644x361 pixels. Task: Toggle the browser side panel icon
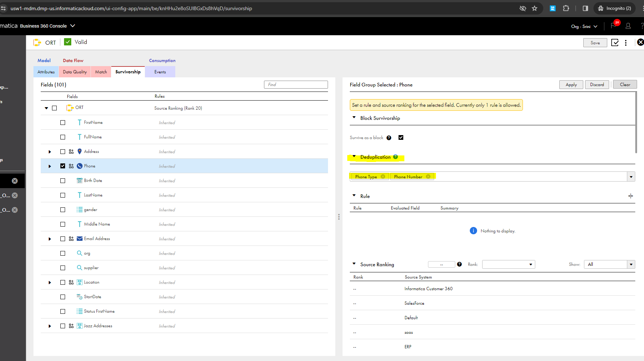[x=585, y=8]
